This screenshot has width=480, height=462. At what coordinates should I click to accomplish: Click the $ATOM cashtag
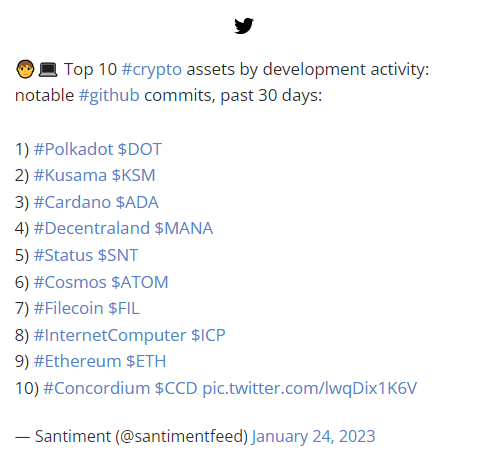140,282
